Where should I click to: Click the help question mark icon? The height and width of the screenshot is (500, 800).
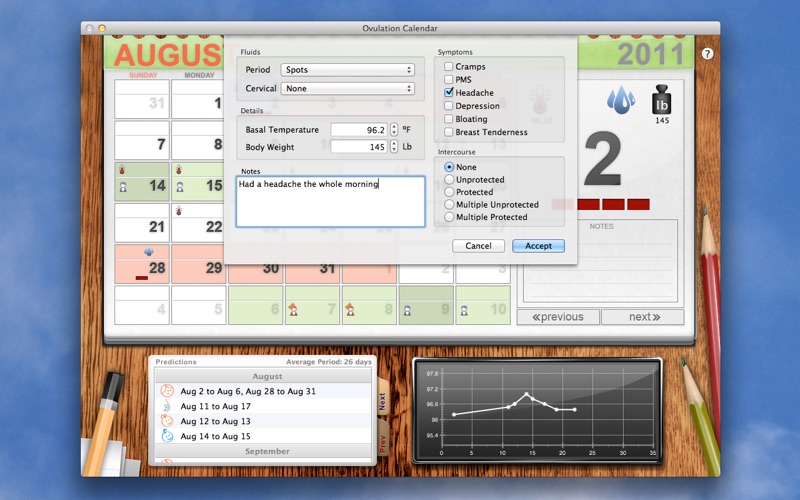[x=708, y=54]
